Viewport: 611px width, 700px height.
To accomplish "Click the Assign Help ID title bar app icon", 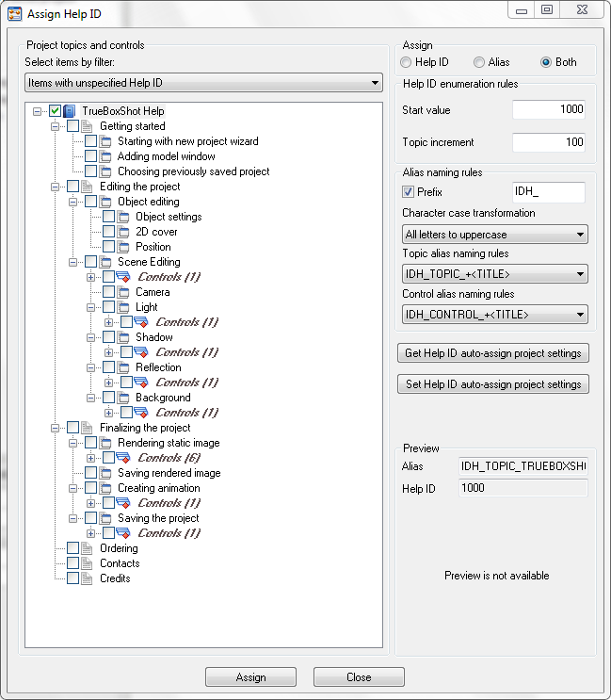I will click(15, 14).
